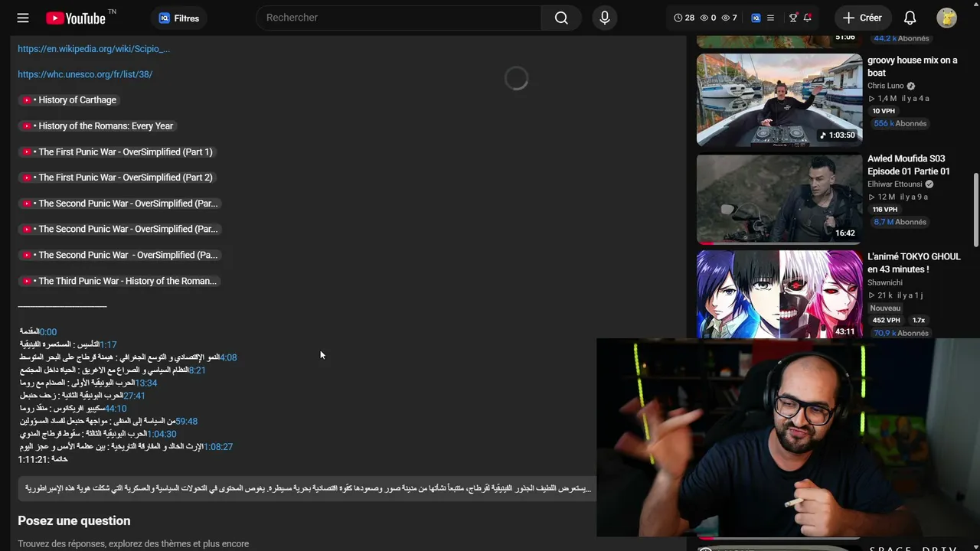The image size is (980, 551).
Task: Open L'animé TOKYO GHOUL title
Action: (914, 263)
